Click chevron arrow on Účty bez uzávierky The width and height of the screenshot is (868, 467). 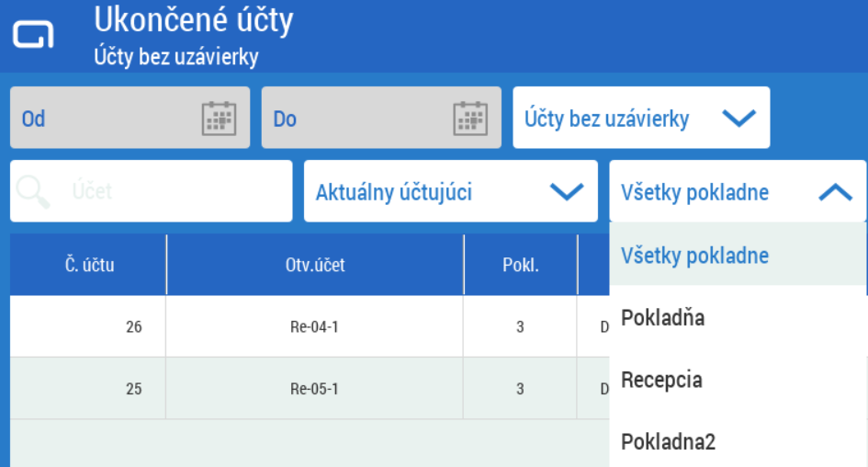[738, 119]
